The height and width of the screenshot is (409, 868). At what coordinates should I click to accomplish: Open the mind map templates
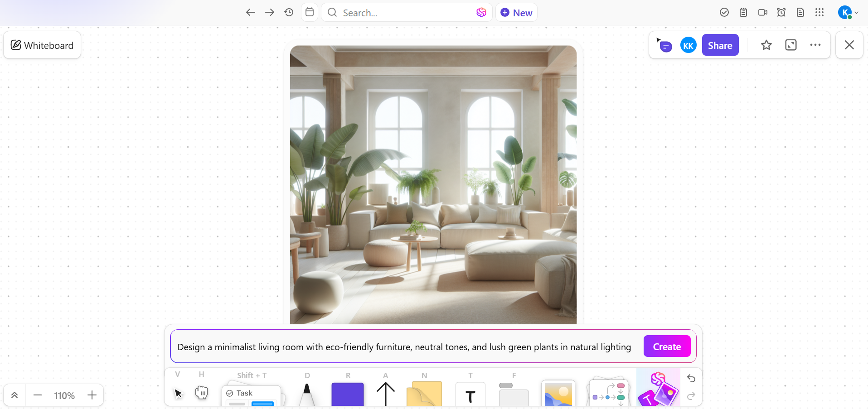[x=608, y=393]
